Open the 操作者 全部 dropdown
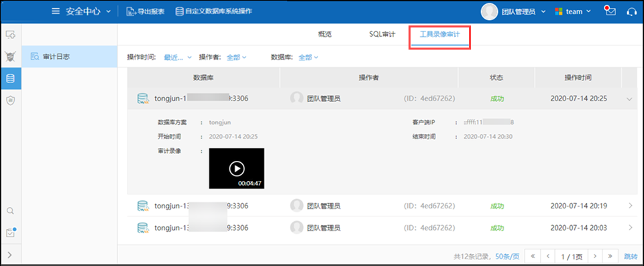This screenshot has height=266, width=644. [237, 58]
